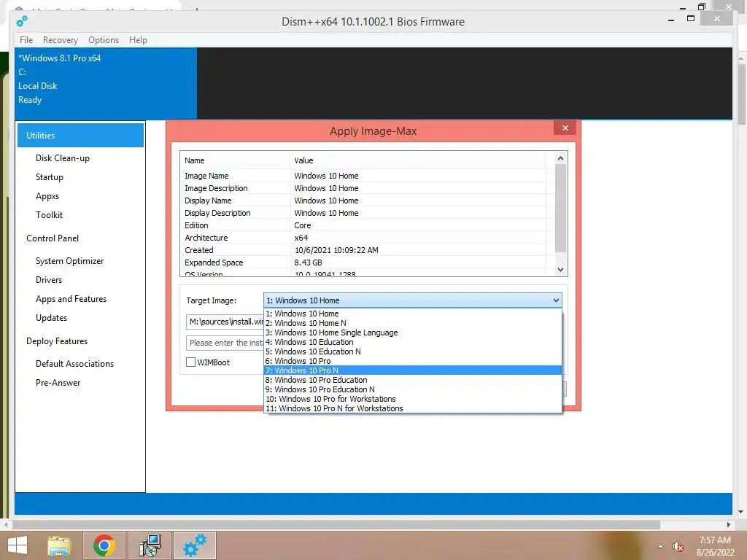
Task: Choose 9: Windows 10 Pro Education N
Action: [x=413, y=389]
